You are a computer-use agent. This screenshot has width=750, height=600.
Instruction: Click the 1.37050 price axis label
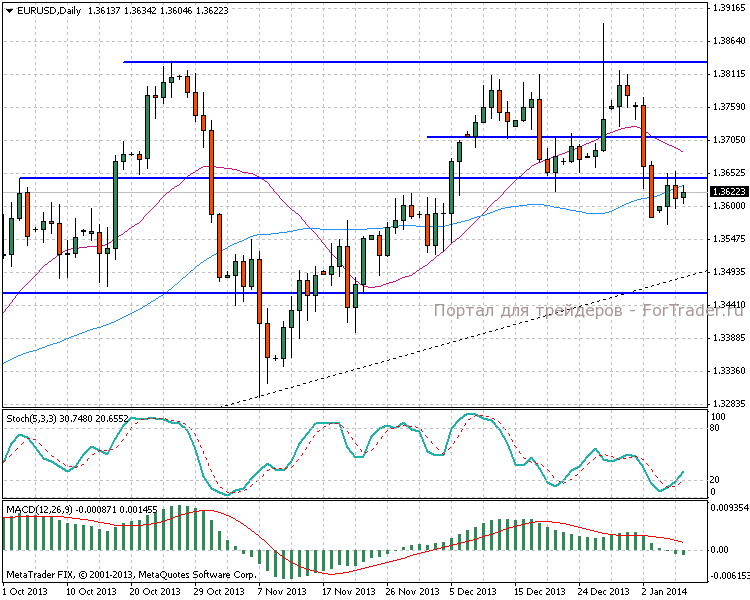click(x=729, y=140)
